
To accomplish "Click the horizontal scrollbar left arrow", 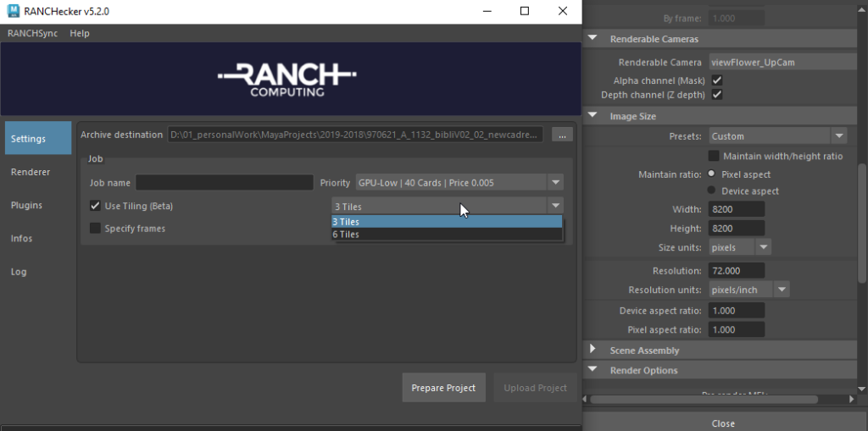I will pyautogui.click(x=586, y=399).
